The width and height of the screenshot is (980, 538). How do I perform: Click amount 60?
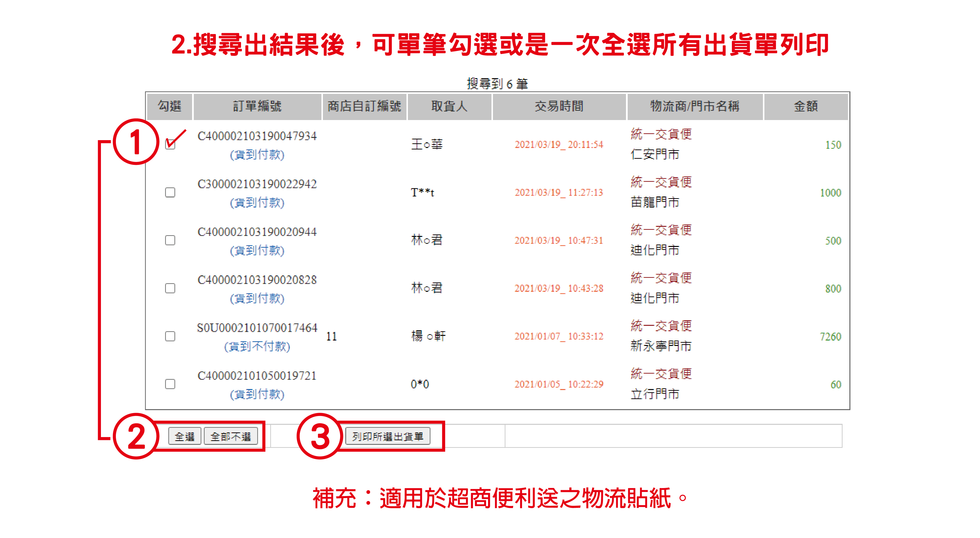tap(836, 385)
